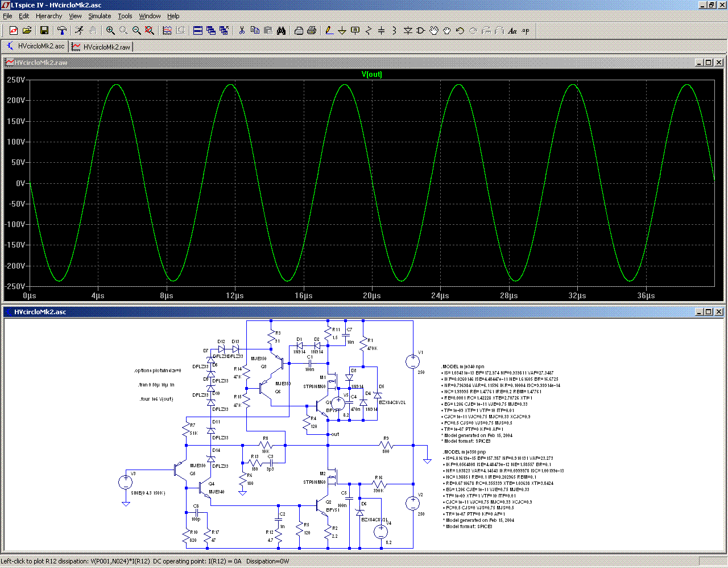728x568 pixels.
Task: Choose the Diode component tool
Action: tap(408, 31)
